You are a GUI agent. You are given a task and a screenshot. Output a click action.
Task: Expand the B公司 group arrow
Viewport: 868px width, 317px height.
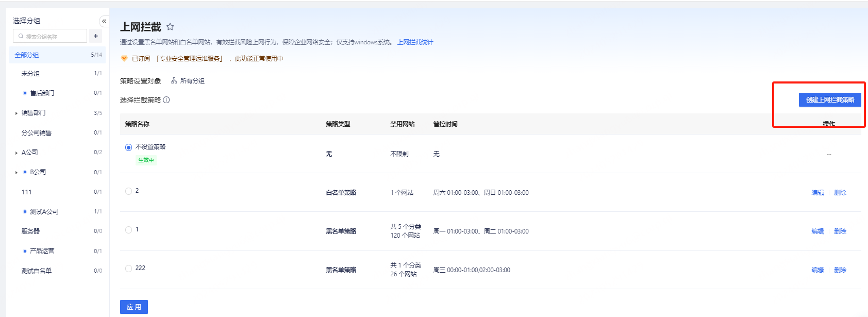coord(16,173)
